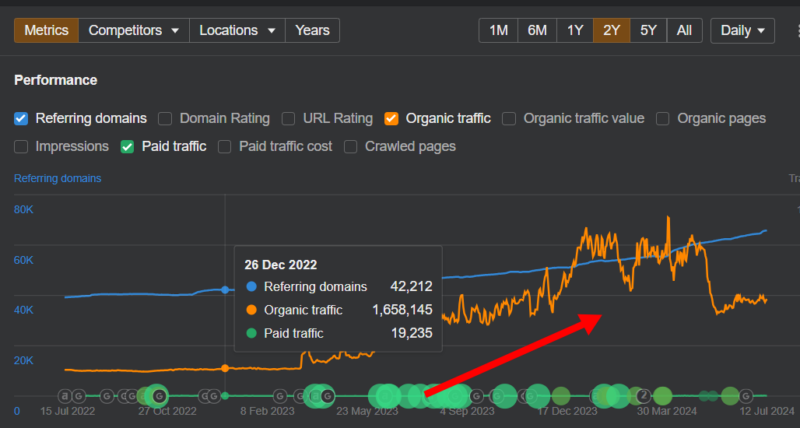Screen dimensions: 800x428
Task: Switch to the Years tab
Action: pyautogui.click(x=312, y=31)
